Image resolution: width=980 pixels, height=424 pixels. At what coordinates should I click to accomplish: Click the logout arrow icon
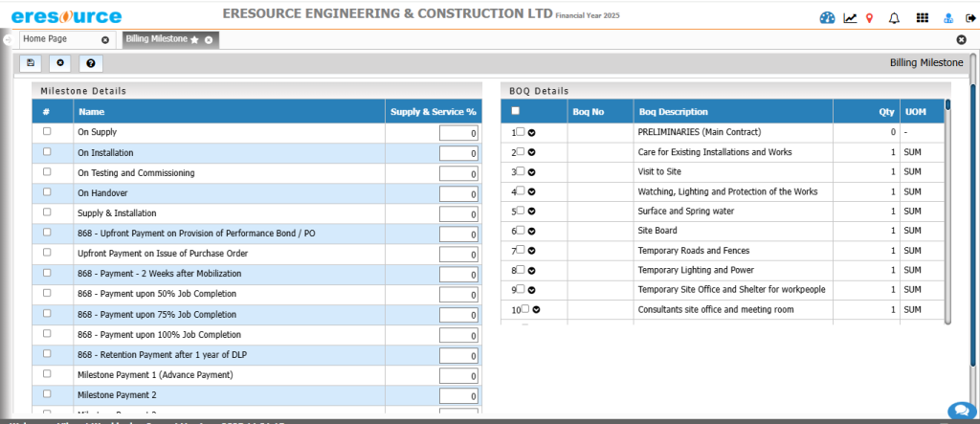970,18
